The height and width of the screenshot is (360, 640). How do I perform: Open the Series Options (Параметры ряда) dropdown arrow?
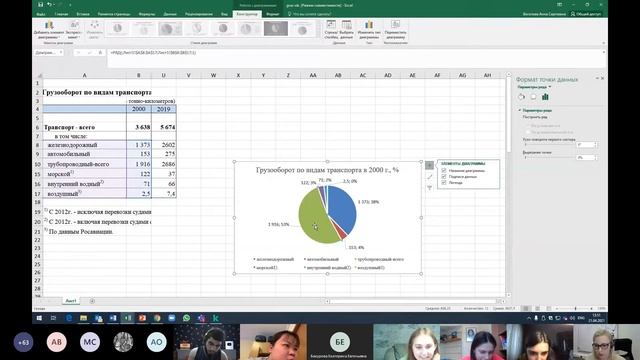550,87
